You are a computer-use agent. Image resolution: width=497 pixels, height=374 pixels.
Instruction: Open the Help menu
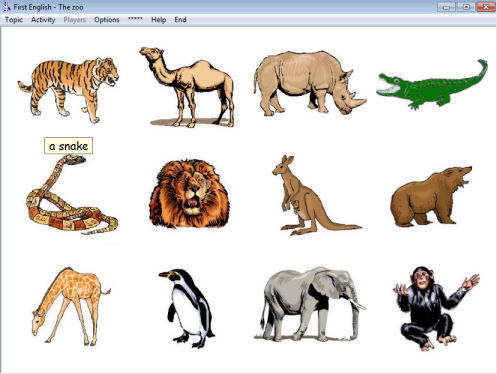point(159,20)
